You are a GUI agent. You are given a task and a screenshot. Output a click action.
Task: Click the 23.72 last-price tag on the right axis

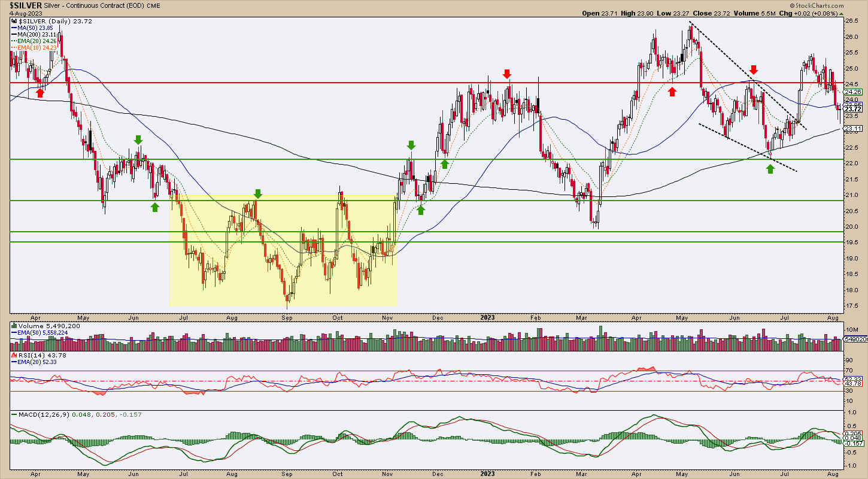[x=852, y=109]
